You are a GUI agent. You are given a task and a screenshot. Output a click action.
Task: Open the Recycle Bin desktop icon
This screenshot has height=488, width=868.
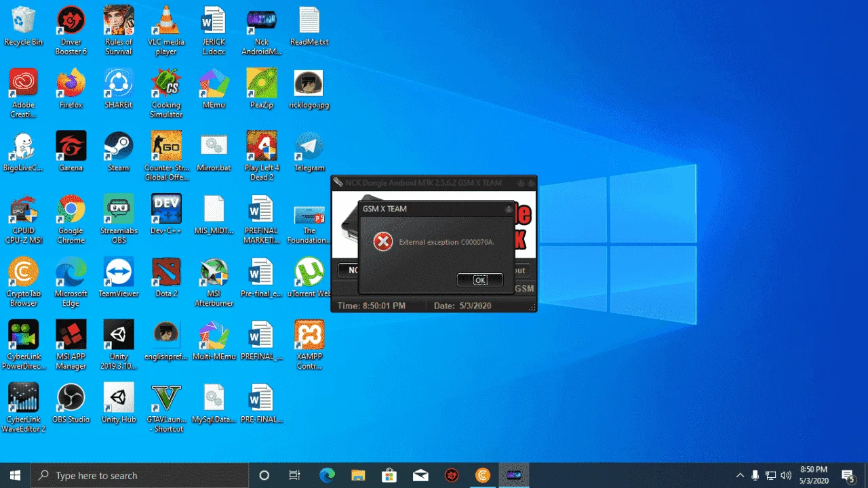pos(24,27)
